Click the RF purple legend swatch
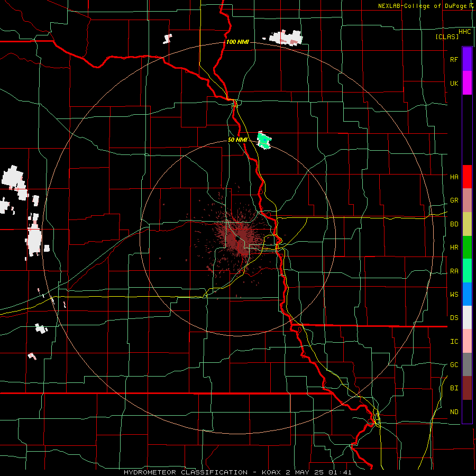Screen dimensions: 476x476 467,59
